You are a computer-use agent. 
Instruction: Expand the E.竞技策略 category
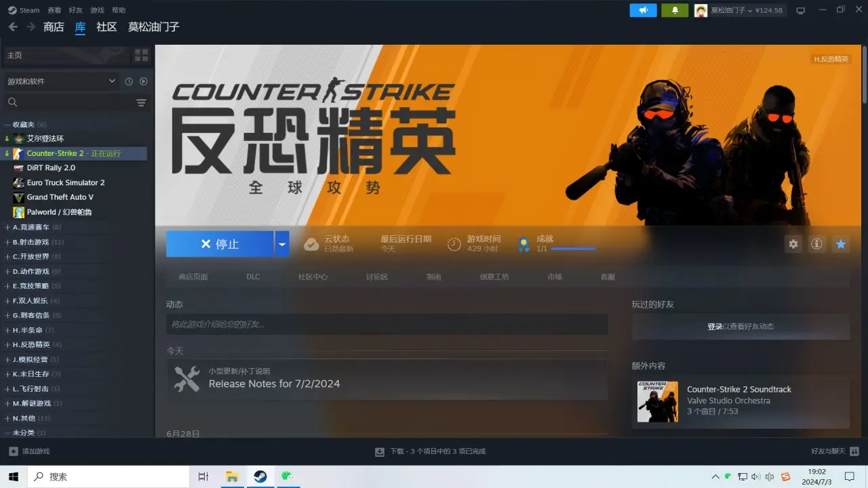click(x=7, y=286)
